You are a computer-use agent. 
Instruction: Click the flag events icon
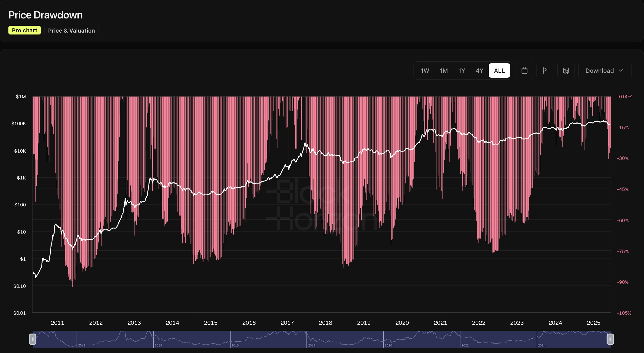point(545,71)
